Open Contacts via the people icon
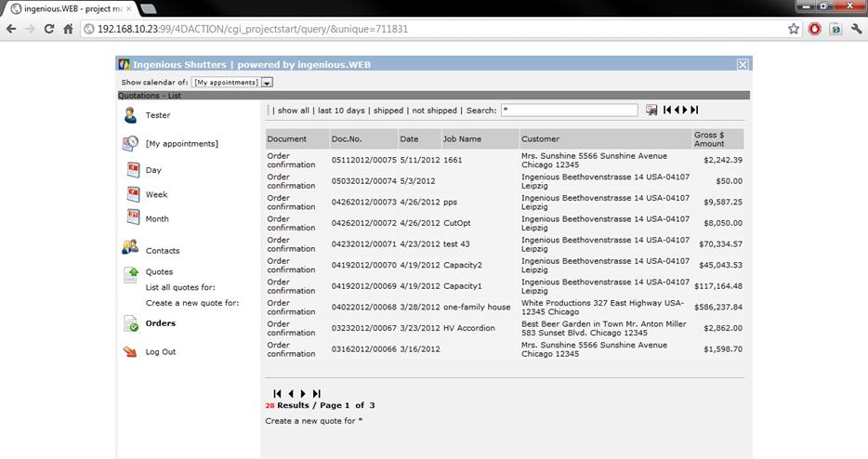 (x=130, y=248)
